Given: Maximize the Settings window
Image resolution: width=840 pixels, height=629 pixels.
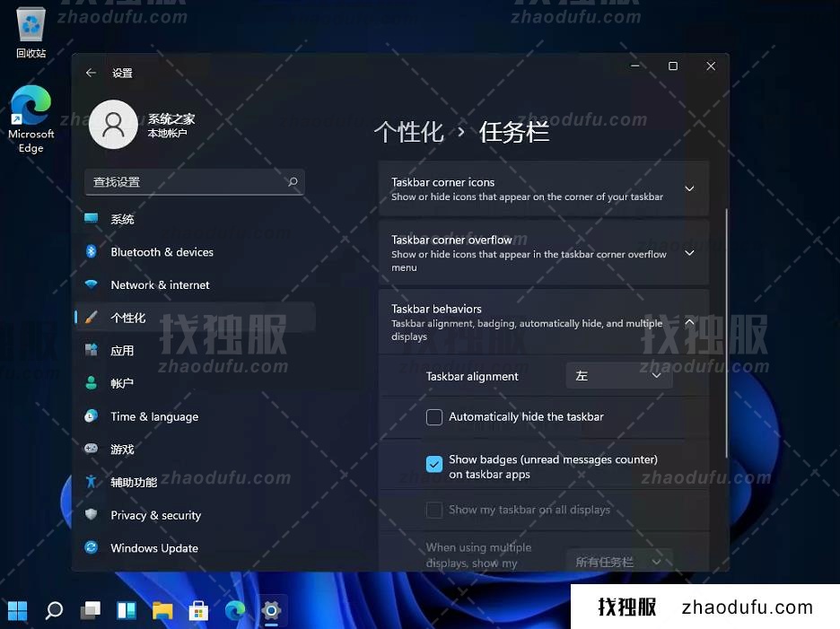Looking at the screenshot, I should coord(673,66).
